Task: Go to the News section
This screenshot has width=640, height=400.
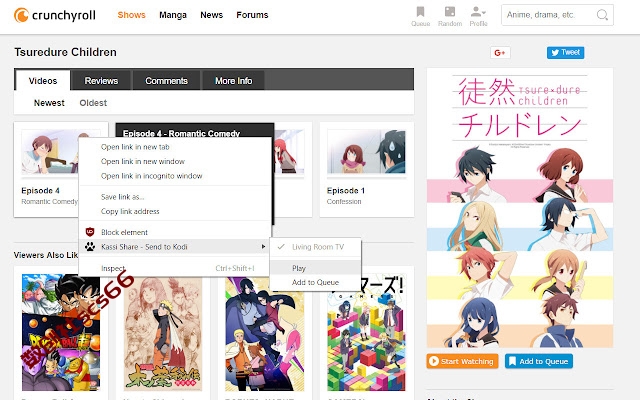Action: [x=211, y=15]
